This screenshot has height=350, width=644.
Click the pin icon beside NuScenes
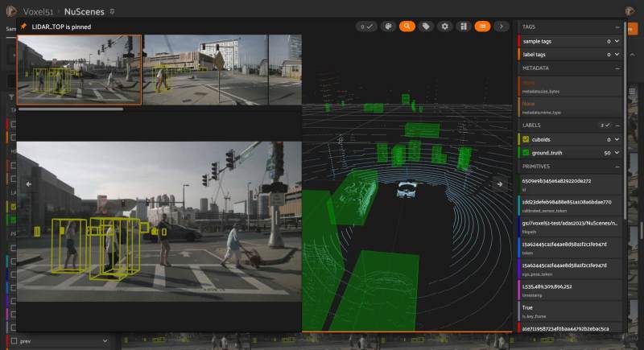(111, 12)
